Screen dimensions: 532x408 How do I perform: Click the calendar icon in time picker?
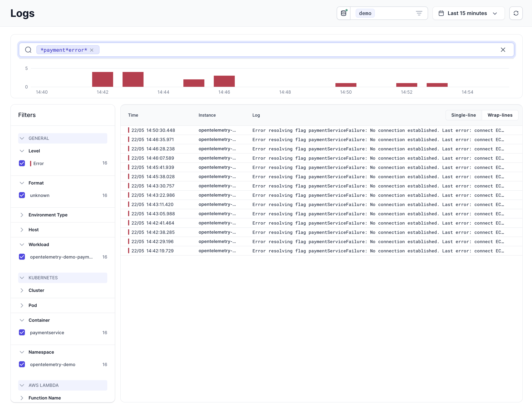[441, 13]
